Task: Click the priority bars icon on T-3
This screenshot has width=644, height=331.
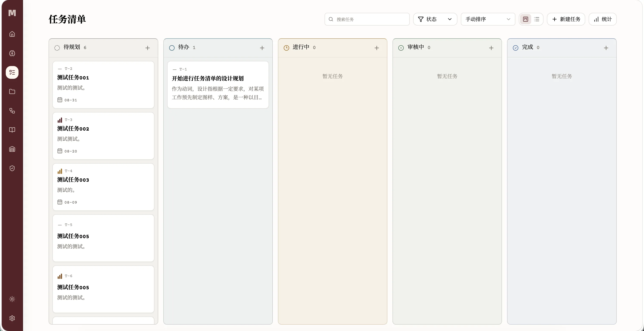Action: [x=60, y=120]
